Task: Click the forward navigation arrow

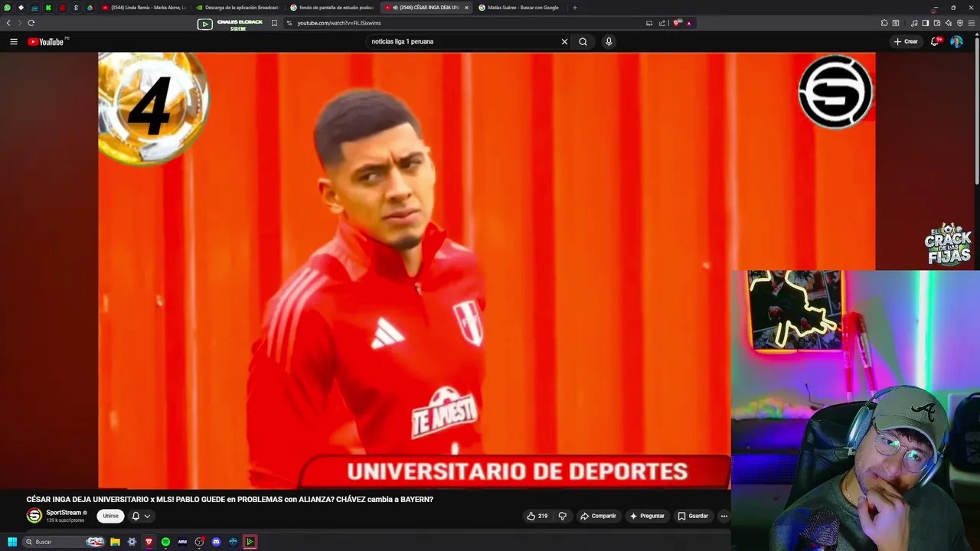Action: pyautogui.click(x=20, y=23)
